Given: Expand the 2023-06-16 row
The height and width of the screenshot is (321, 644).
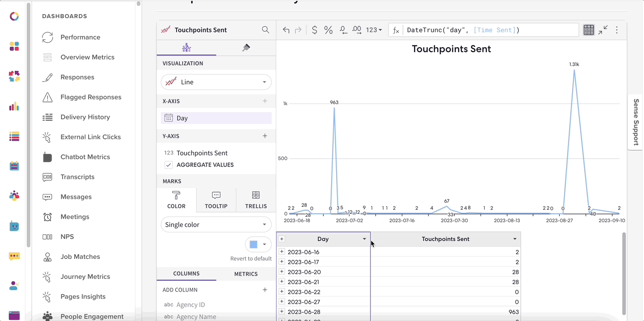Looking at the screenshot, I should (x=282, y=252).
